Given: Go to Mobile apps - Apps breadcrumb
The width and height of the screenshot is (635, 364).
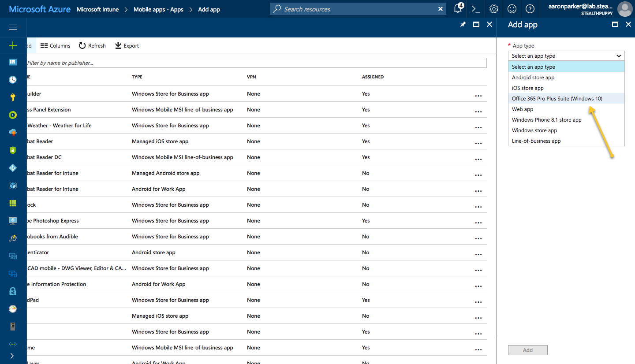Looking at the screenshot, I should [x=158, y=9].
